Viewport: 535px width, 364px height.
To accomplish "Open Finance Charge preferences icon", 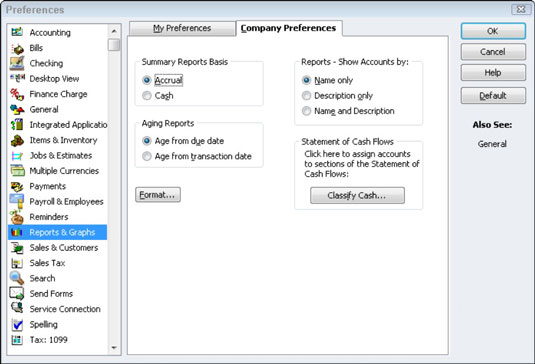I will click(x=17, y=94).
